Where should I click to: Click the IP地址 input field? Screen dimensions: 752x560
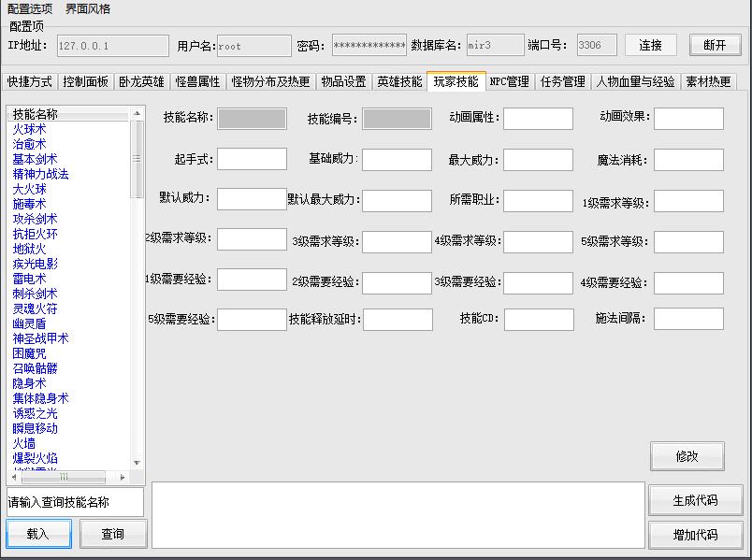pos(112,46)
